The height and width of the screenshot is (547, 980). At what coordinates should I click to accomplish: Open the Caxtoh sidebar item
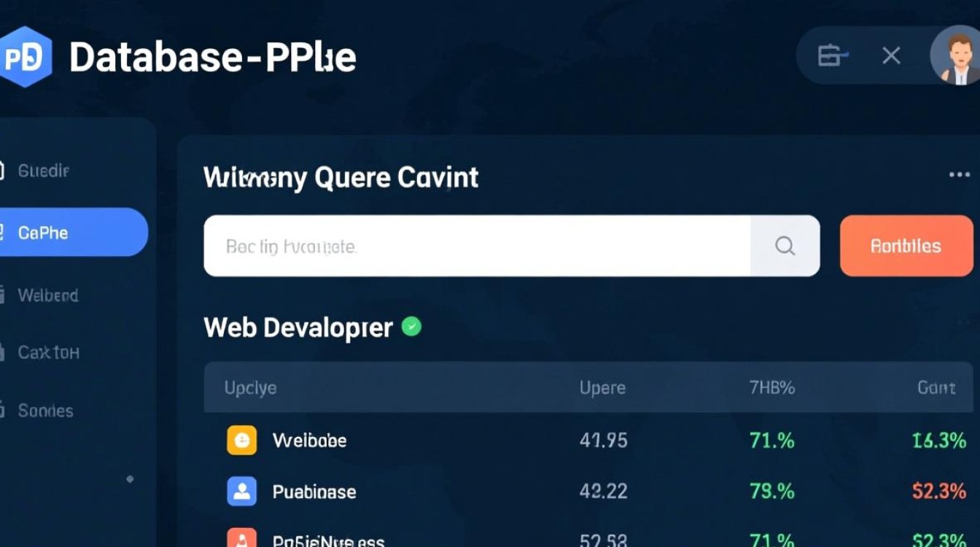click(48, 352)
